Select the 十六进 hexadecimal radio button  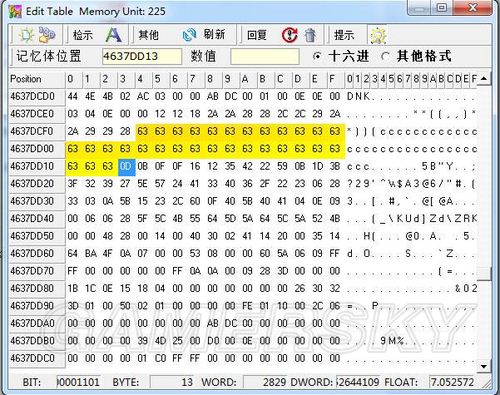(317, 56)
